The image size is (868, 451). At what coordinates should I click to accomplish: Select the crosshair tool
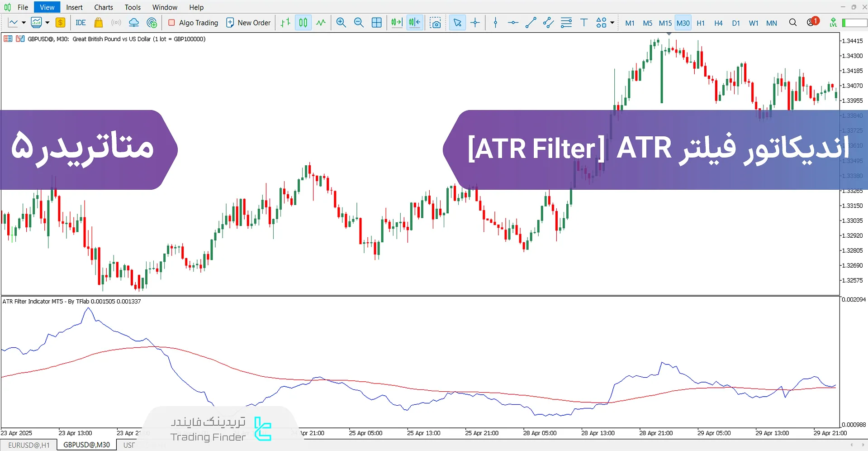tap(475, 23)
